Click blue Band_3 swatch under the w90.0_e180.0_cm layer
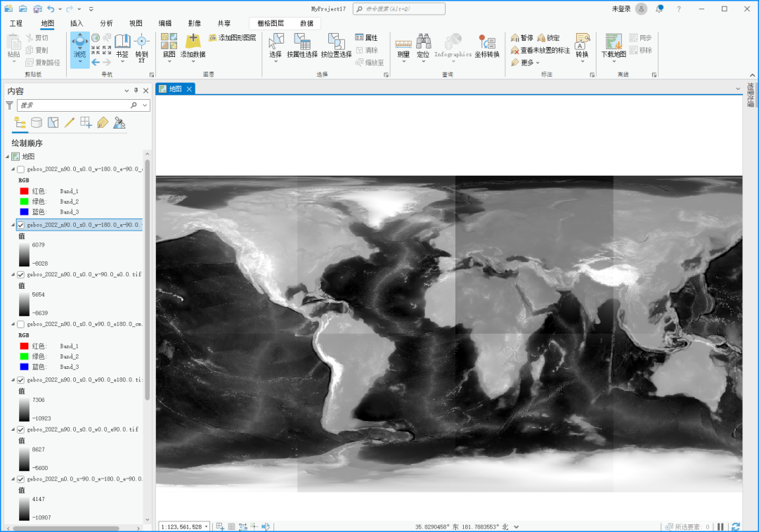Screen dimensions: 759x532 coord(24,366)
